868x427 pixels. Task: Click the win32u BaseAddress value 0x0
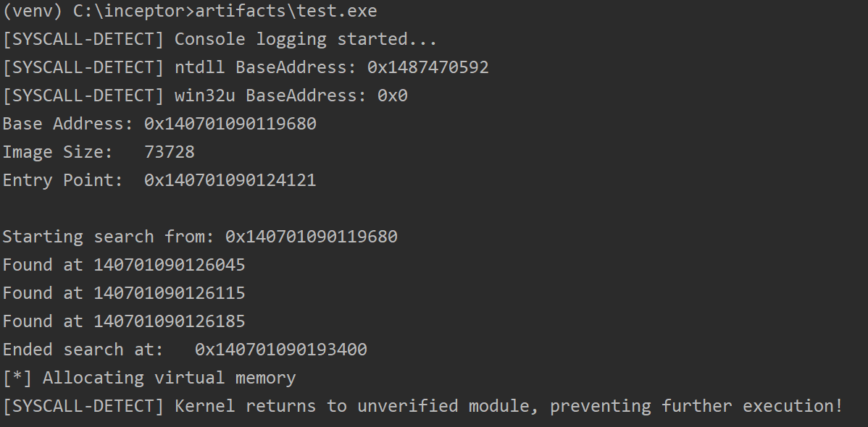tap(393, 96)
